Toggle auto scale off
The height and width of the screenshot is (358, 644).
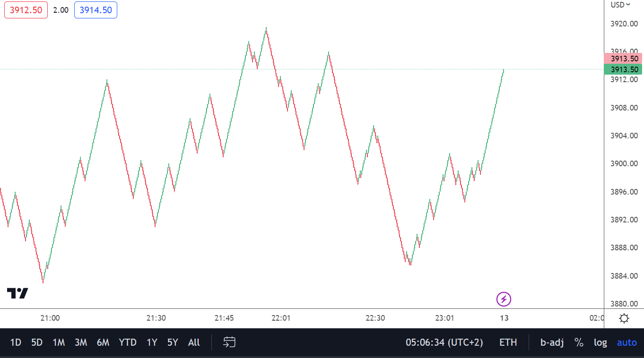point(627,342)
